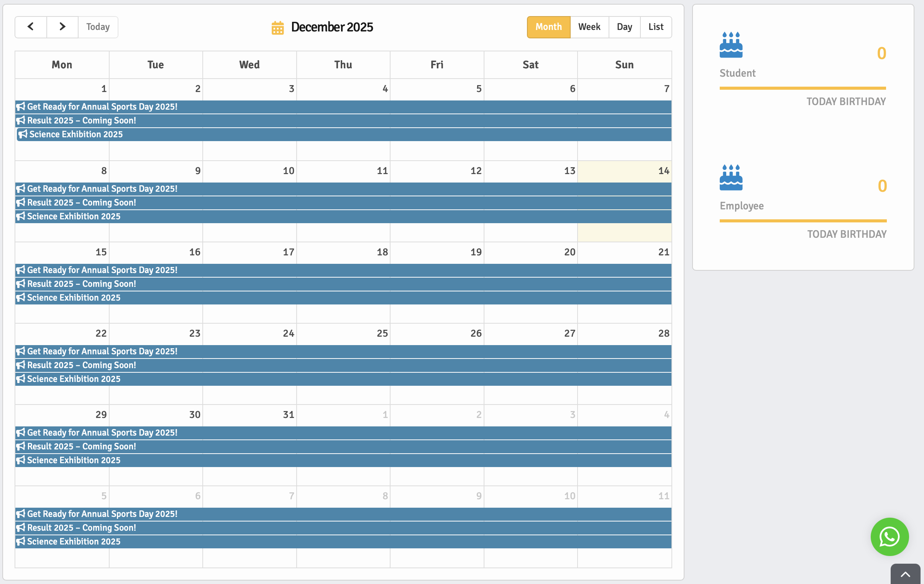Open the WhatsApp chat bubble
The height and width of the screenshot is (584, 924).
click(889, 536)
